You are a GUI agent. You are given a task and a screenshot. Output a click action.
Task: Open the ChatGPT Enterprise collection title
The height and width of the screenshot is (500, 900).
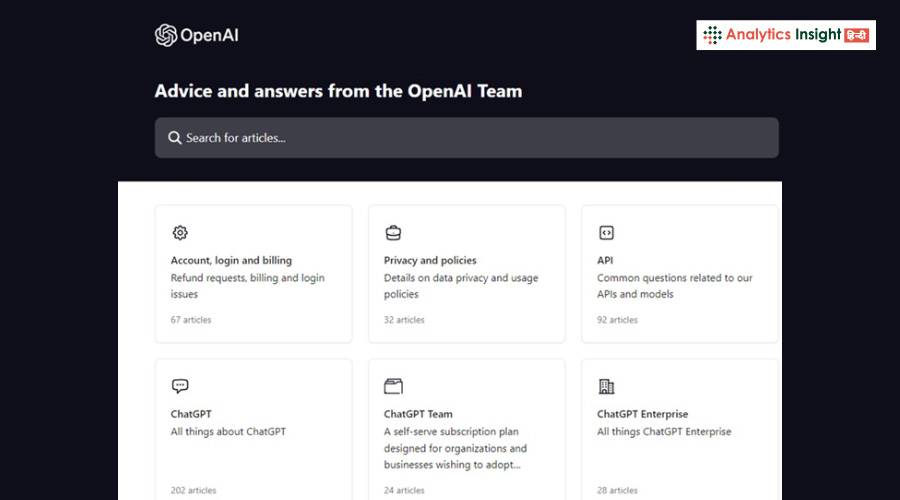click(x=642, y=414)
